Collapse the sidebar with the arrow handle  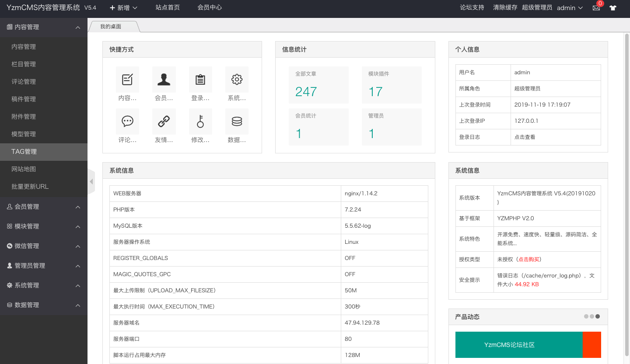(x=91, y=181)
